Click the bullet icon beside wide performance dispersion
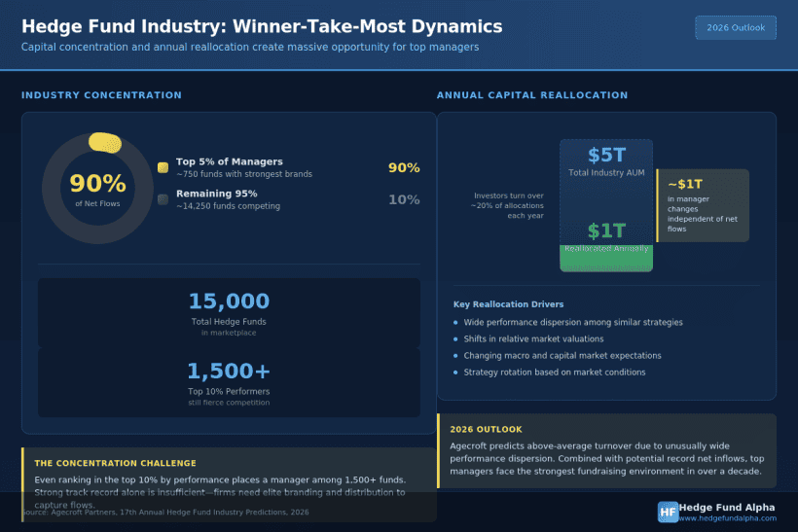This screenshot has height=532, width=798. point(455,322)
